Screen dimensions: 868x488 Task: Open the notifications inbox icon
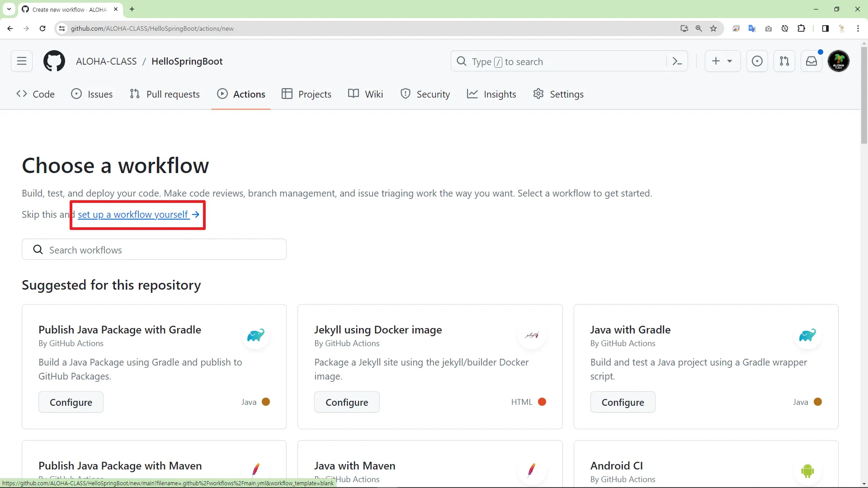811,61
